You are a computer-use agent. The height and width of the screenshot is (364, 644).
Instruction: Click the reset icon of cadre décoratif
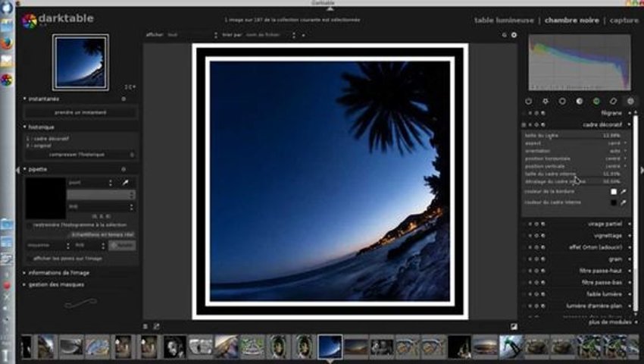click(x=536, y=124)
